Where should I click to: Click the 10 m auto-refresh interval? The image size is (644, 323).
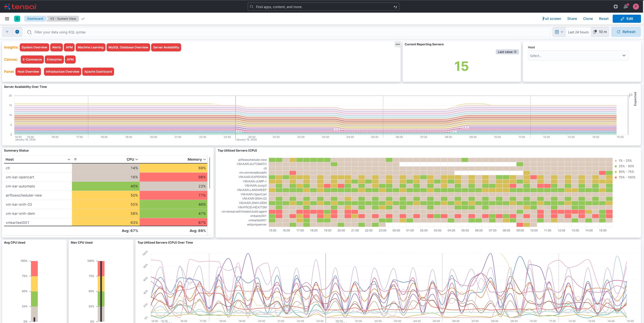[600, 32]
